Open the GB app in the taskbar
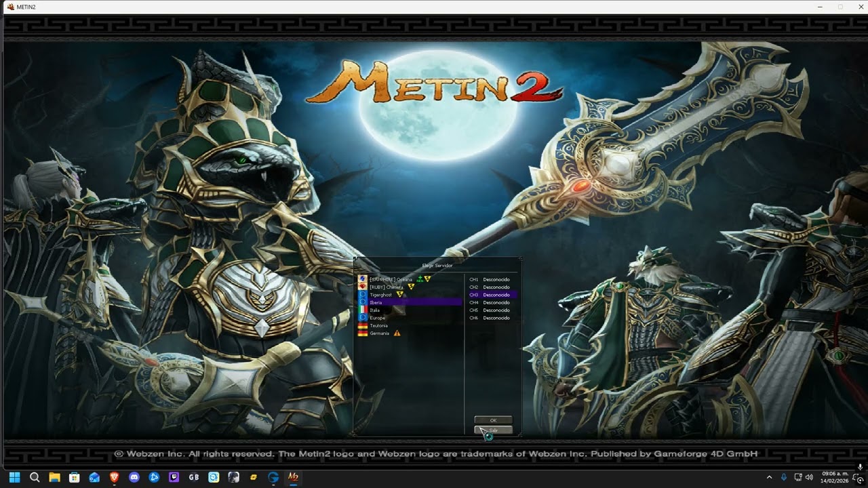 click(x=194, y=477)
